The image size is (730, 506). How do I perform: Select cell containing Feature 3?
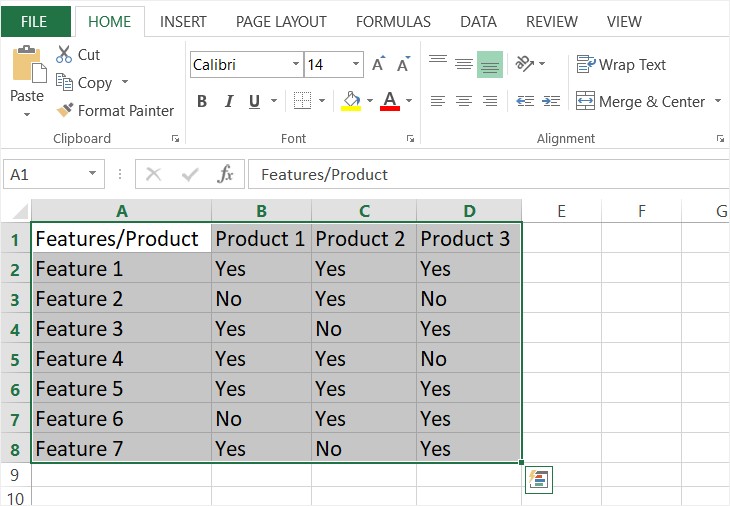[x=121, y=329]
